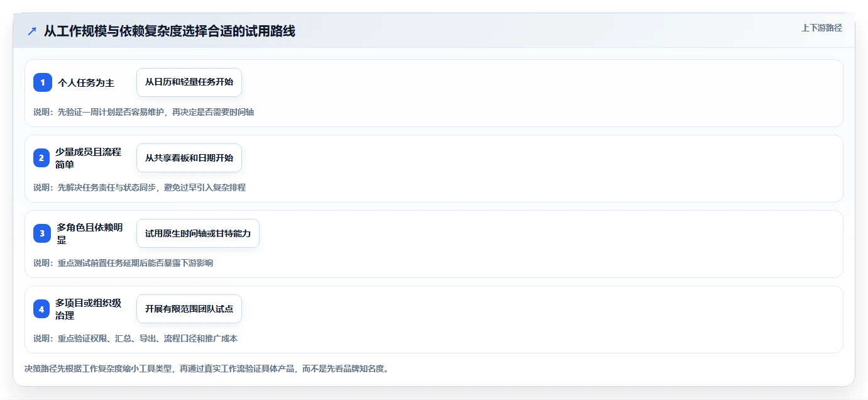Click the step 1 number badge
Viewport: 868px width, 400px height.
tap(42, 82)
